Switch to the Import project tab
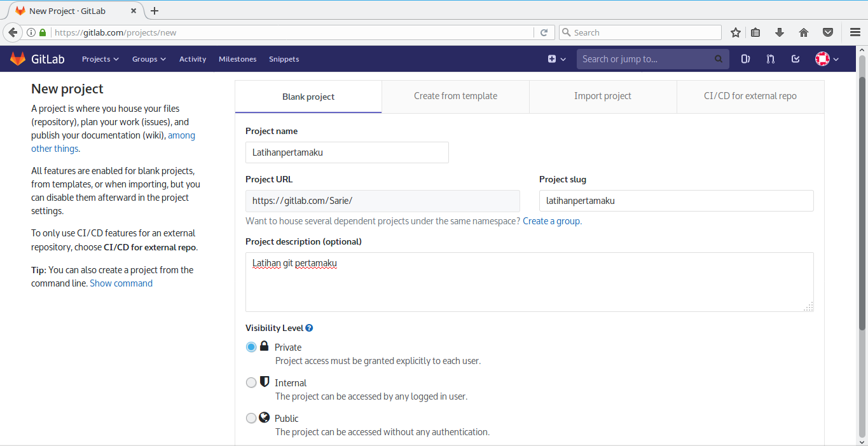 coord(602,96)
